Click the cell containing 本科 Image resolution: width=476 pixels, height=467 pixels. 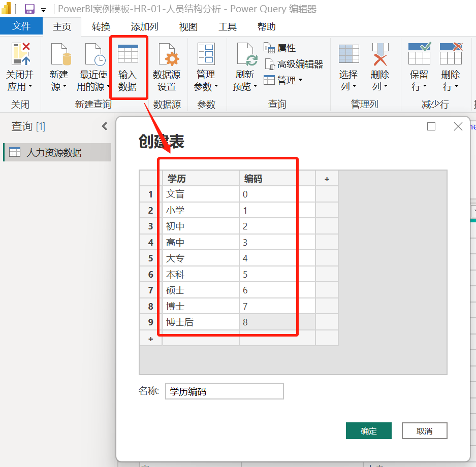(201, 274)
